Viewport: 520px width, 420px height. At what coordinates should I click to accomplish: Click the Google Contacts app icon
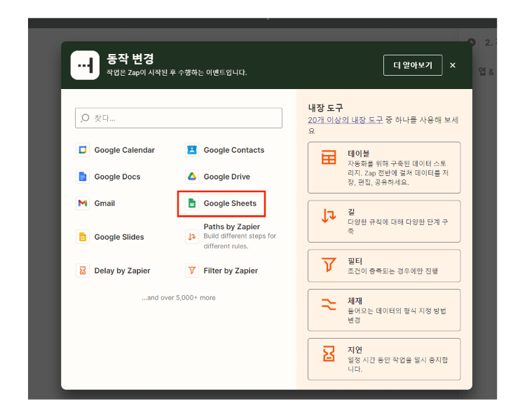click(x=192, y=150)
